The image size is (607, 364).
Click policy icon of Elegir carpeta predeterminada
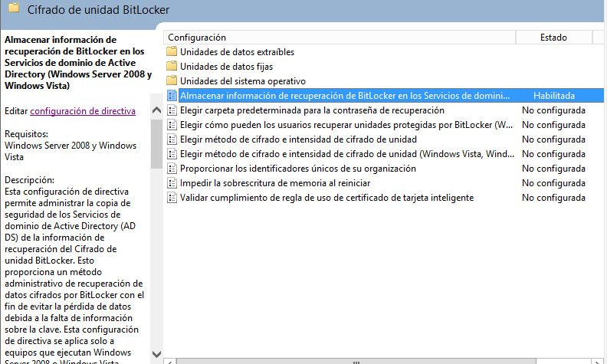(x=172, y=110)
